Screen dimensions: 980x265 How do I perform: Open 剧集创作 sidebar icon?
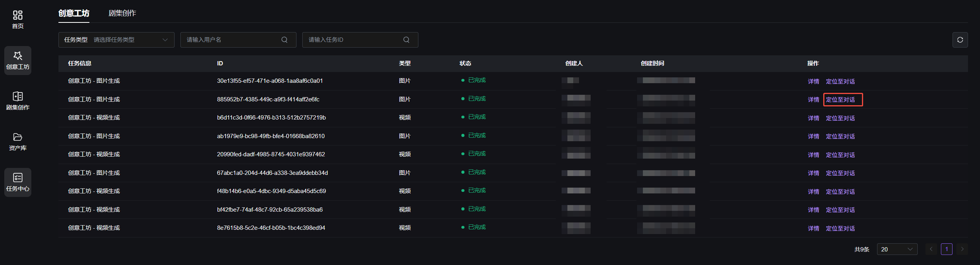[18, 101]
